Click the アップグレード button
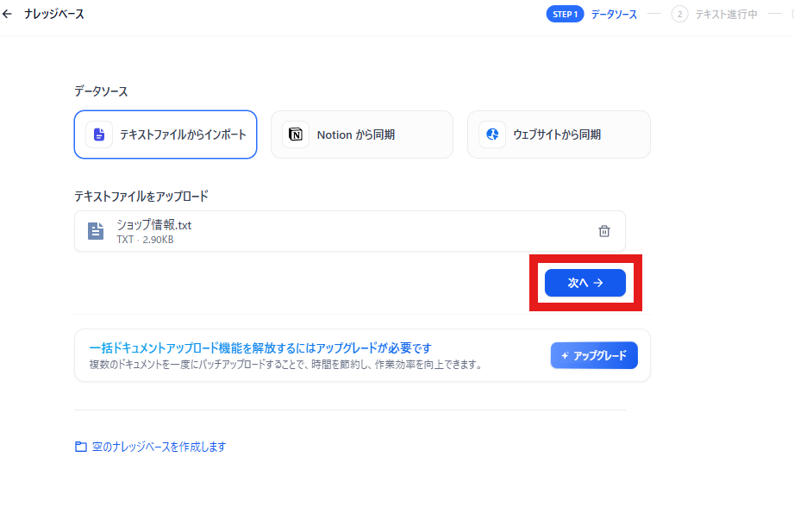Viewport: 794px width, 532px height. (x=594, y=355)
